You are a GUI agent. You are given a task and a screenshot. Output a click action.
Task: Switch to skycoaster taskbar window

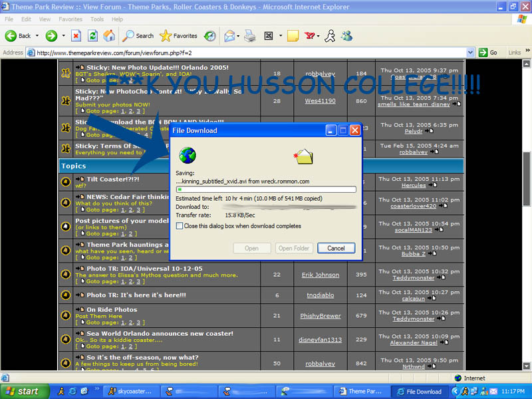click(130, 392)
